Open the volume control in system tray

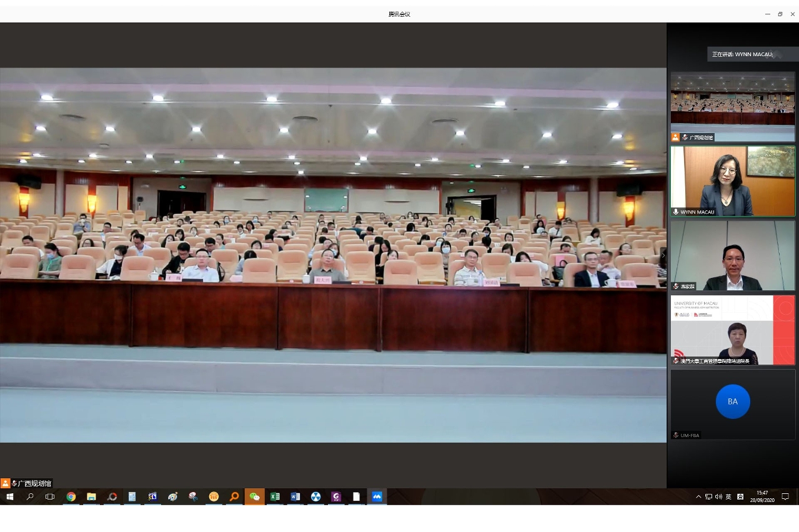(718, 497)
